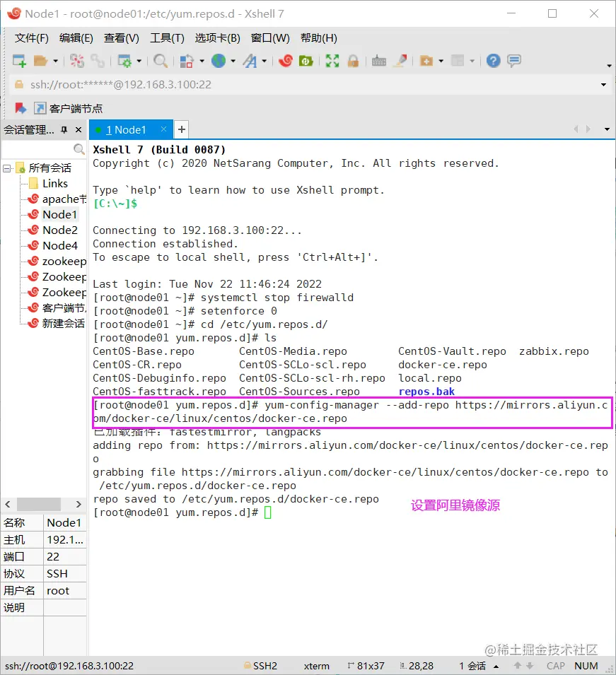616x675 pixels.
Task: Toggle full screen with the green arrows icon
Action: (x=332, y=61)
